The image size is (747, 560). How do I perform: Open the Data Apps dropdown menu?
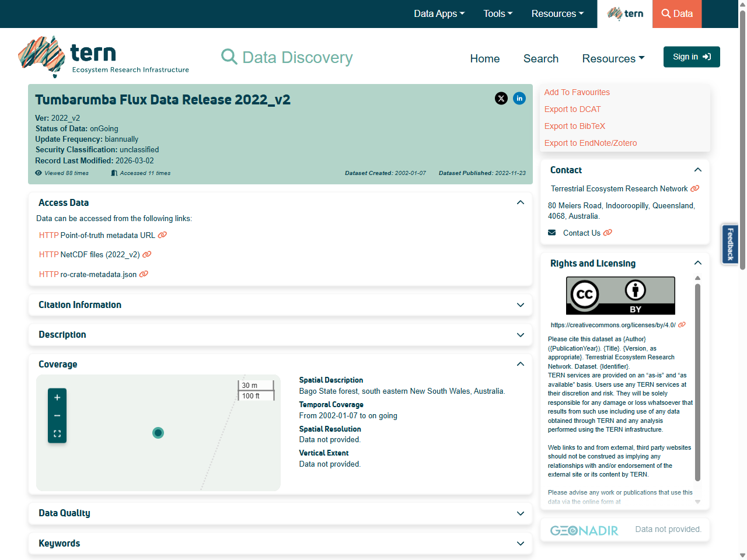click(x=439, y=13)
